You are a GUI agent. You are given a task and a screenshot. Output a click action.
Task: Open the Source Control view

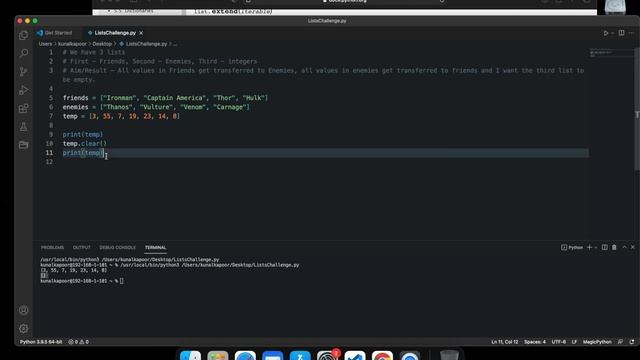tap(24, 72)
